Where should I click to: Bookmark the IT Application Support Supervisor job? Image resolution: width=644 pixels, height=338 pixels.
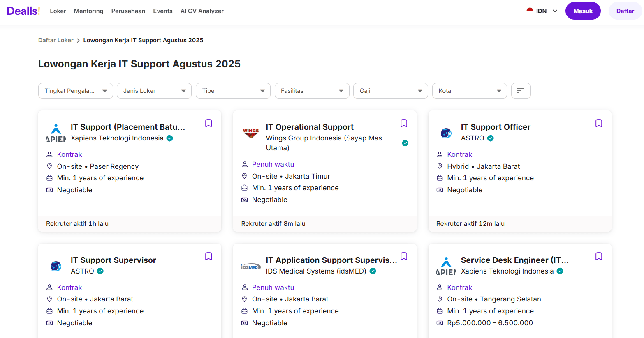click(x=404, y=256)
